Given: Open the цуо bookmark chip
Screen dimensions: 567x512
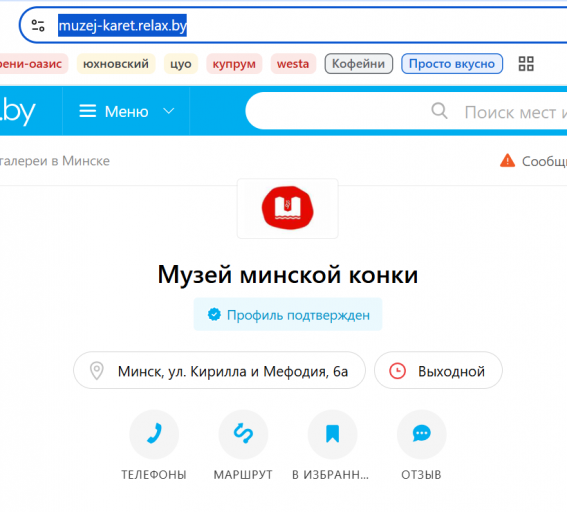Looking at the screenshot, I should tap(181, 64).
